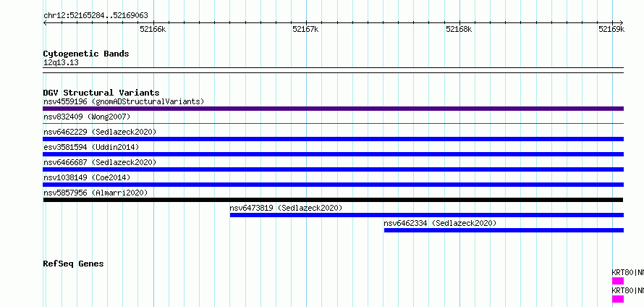Click the blue bar under nsv6473819

click(x=427, y=215)
